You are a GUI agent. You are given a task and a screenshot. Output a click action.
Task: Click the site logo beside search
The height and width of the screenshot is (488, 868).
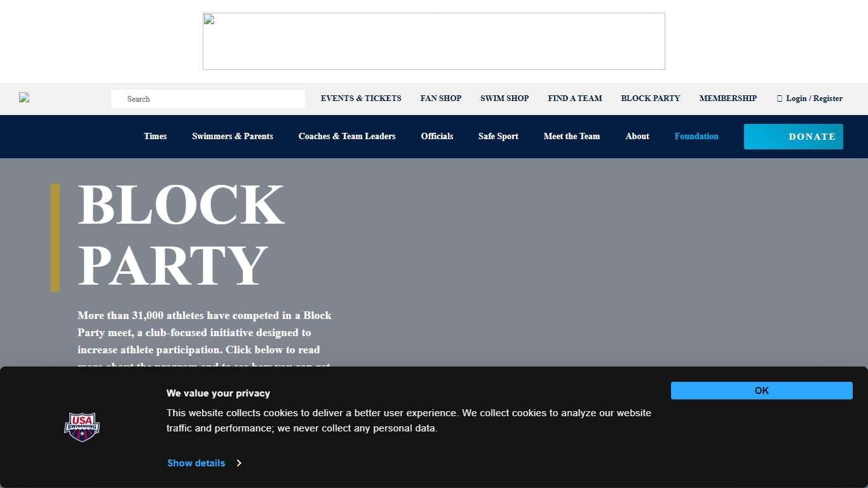pos(24,98)
